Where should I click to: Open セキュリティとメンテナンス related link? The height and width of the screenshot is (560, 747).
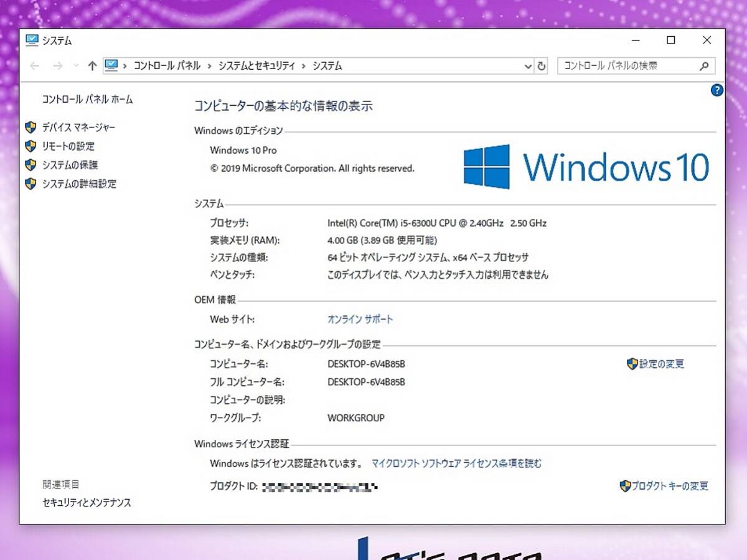point(87,503)
